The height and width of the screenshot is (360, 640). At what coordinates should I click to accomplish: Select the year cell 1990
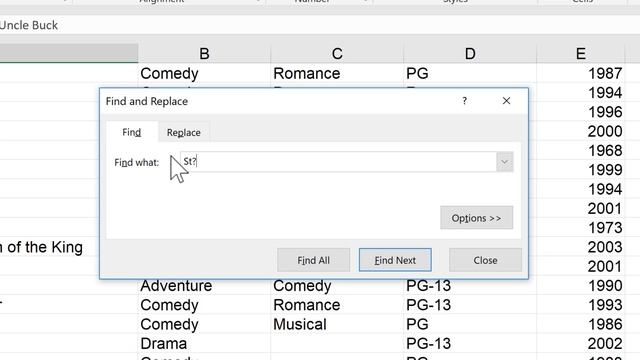(580, 286)
